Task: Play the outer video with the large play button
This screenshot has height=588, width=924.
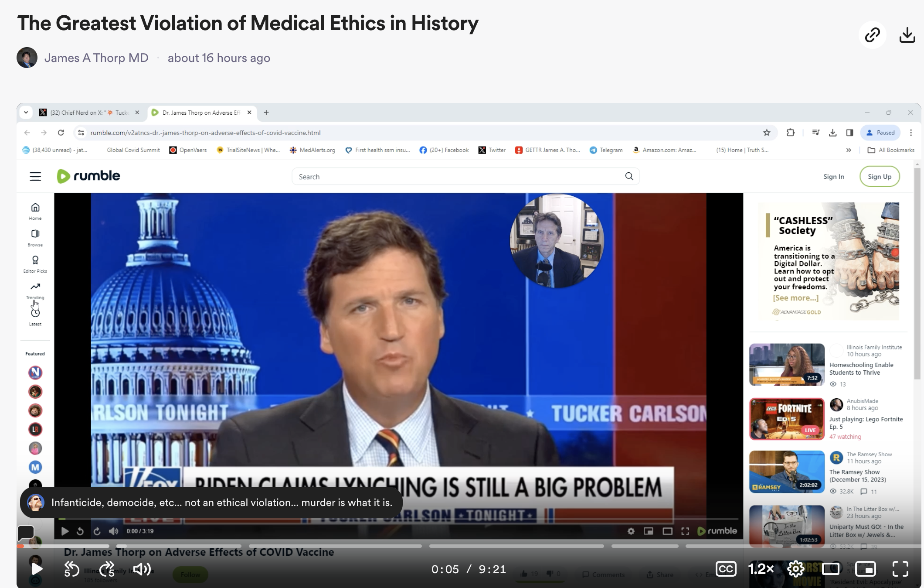Action: [37, 569]
